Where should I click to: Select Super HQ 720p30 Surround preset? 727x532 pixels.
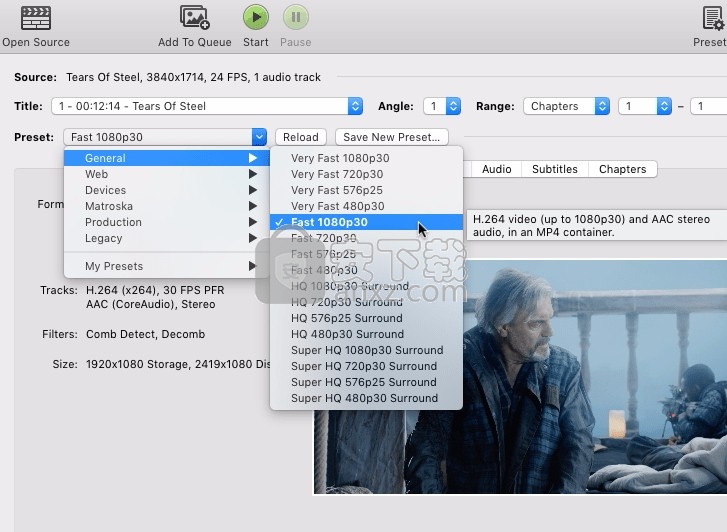(366, 366)
